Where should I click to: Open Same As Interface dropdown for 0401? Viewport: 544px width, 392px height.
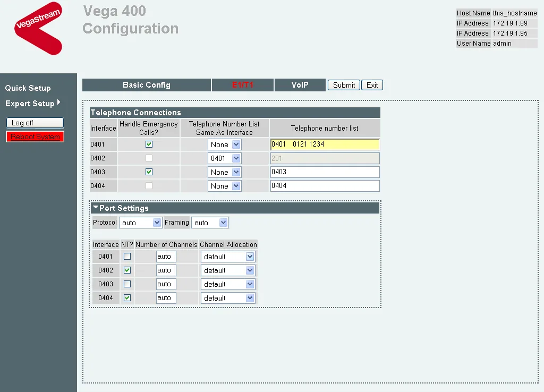tap(225, 144)
